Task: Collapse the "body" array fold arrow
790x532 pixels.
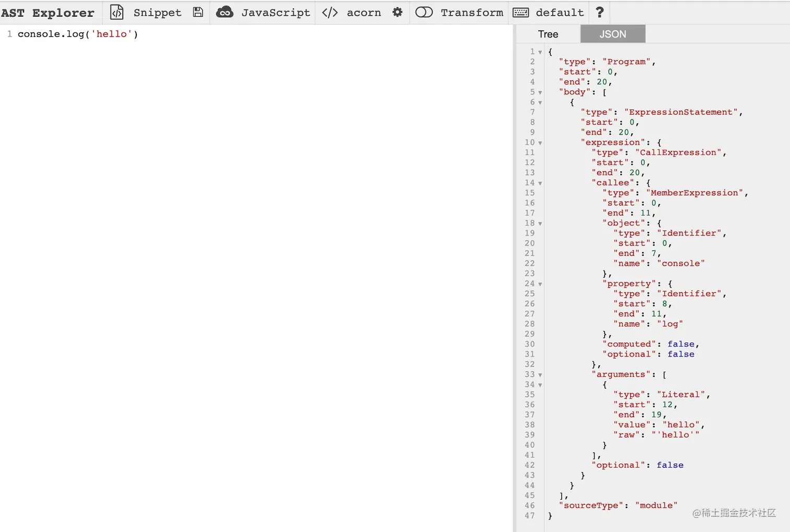Action: 540,92
